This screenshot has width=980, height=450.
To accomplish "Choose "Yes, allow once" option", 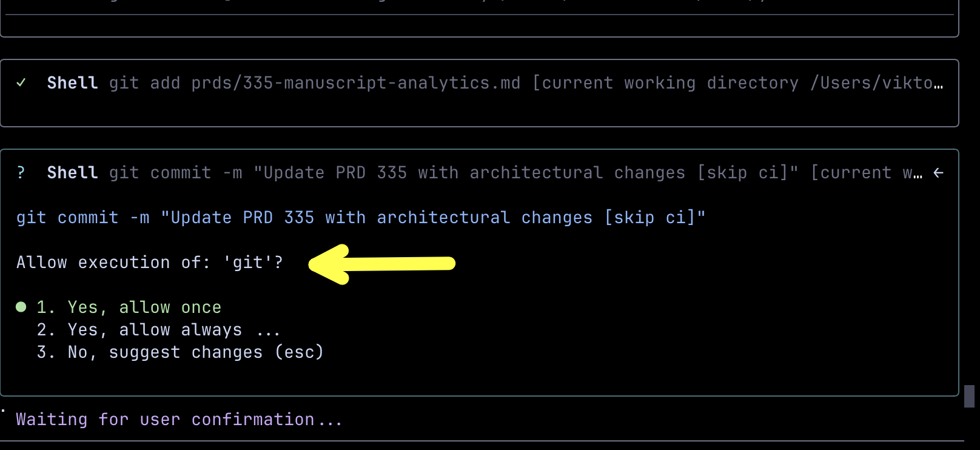I will 144,307.
